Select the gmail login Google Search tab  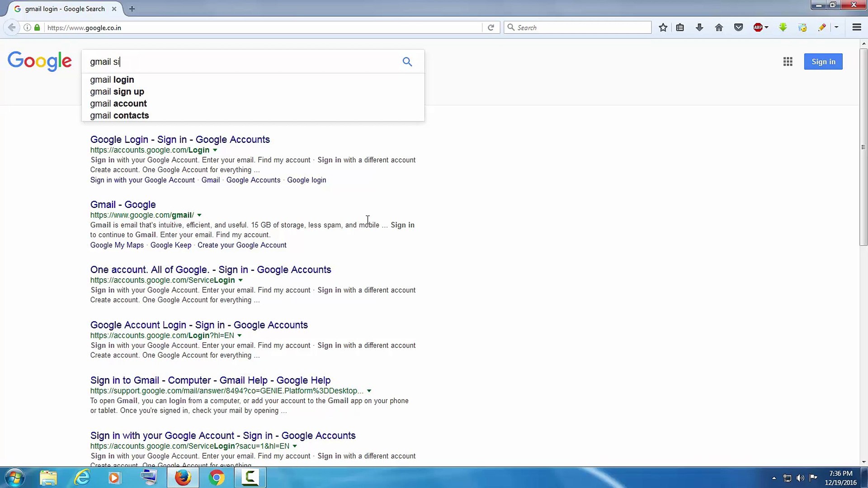click(63, 9)
